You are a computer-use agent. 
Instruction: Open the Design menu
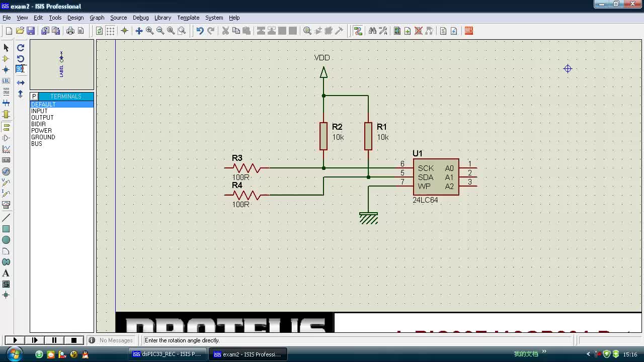75,18
